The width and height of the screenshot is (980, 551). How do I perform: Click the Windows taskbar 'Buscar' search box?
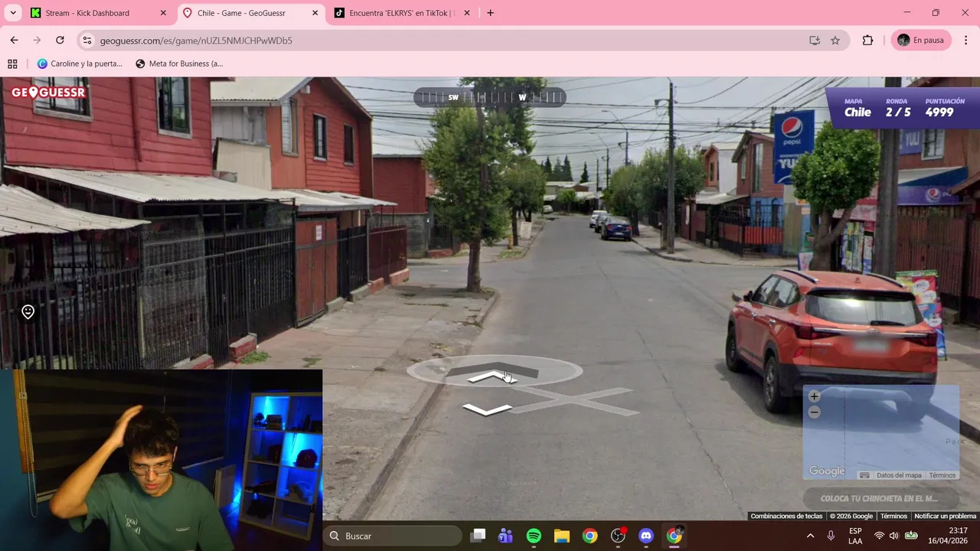tap(393, 536)
